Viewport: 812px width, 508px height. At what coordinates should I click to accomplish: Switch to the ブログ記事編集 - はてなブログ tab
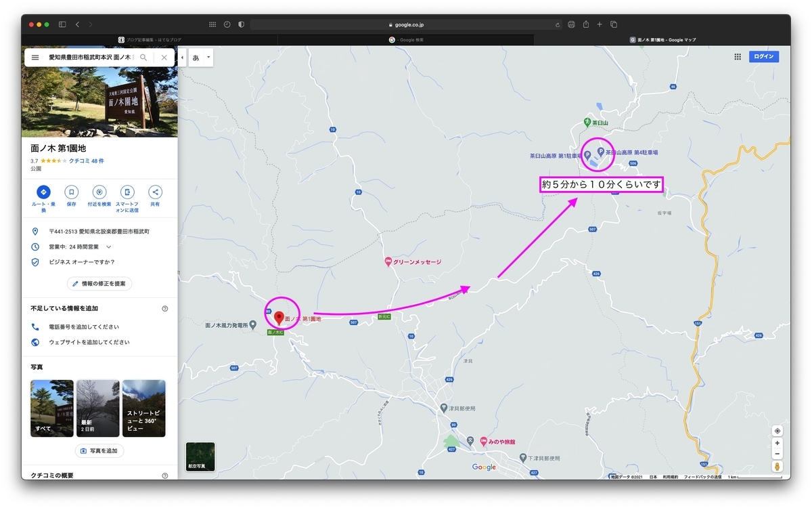[150, 40]
